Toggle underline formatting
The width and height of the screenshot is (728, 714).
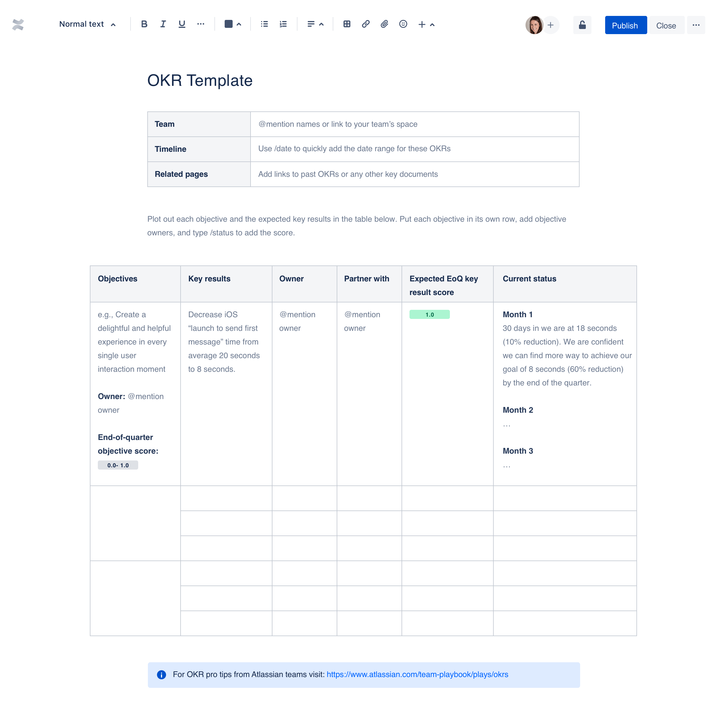pos(182,24)
